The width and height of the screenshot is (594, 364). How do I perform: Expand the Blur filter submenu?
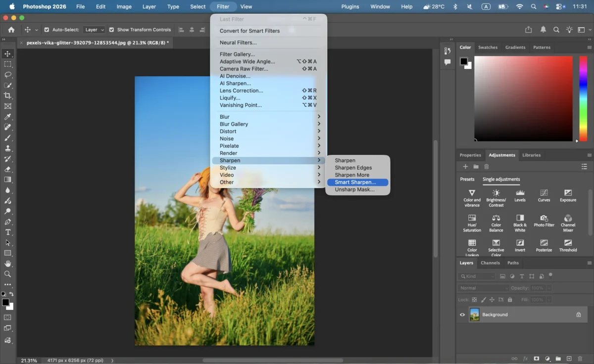pyautogui.click(x=224, y=117)
